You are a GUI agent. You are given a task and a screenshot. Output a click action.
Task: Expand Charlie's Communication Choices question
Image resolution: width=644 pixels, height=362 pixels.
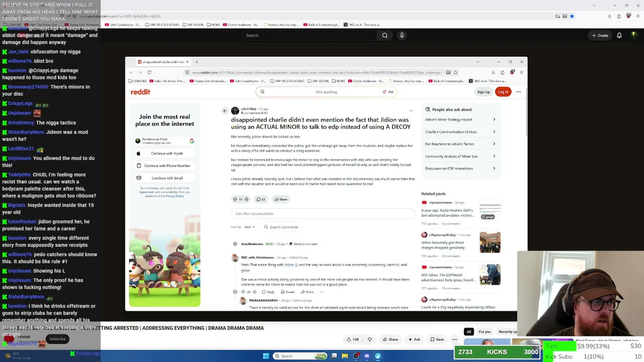coord(460,132)
